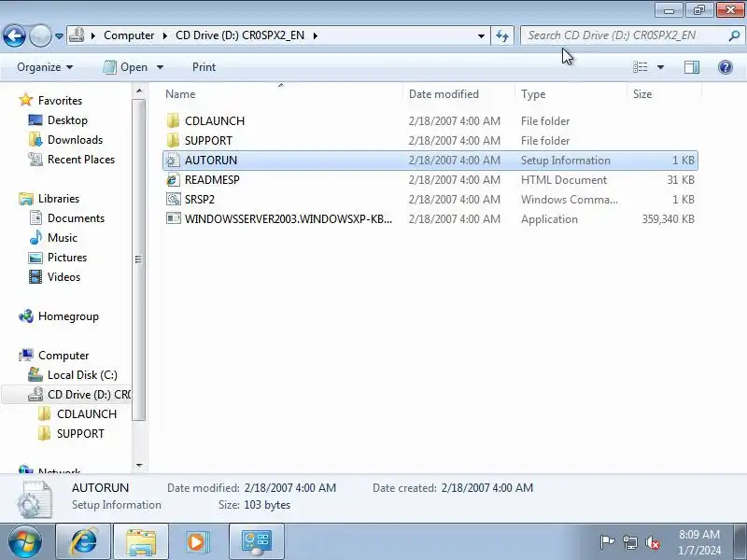747x560 pixels.
Task: Open the recent pages dropdown arrow
Action: point(59,36)
